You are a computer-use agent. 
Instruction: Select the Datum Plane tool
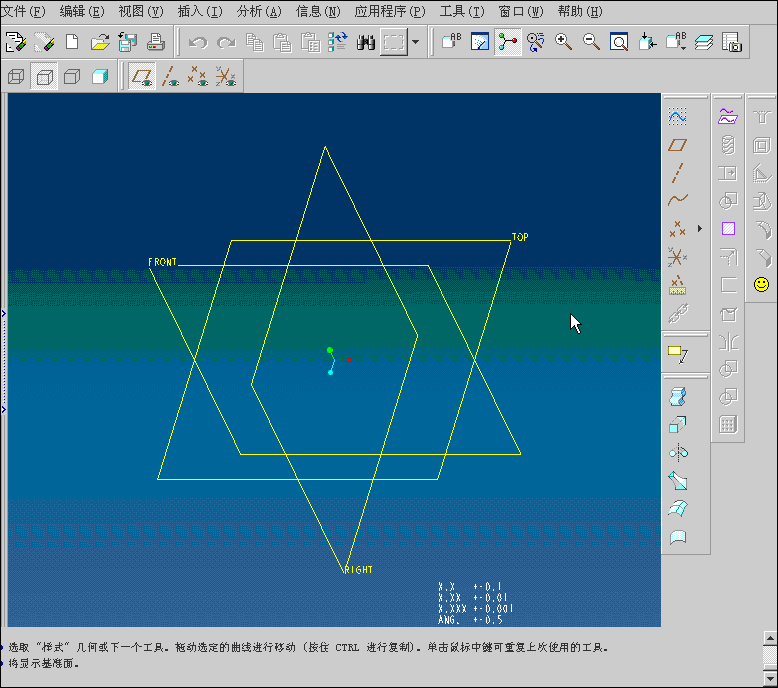click(x=677, y=145)
